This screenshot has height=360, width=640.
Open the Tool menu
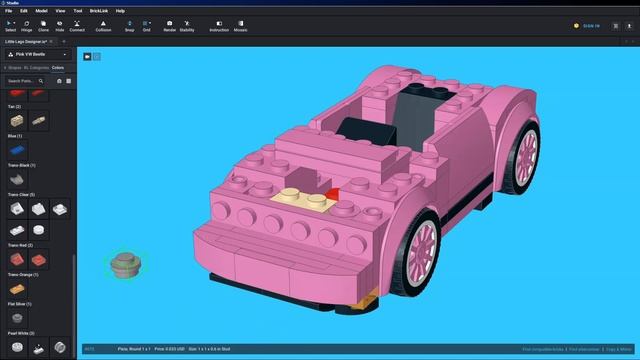coord(78,11)
